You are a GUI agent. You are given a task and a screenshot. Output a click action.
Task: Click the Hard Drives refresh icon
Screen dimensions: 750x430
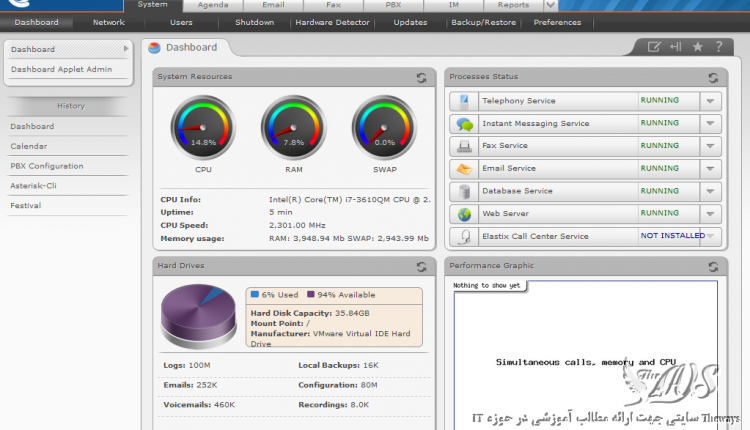coord(422,266)
